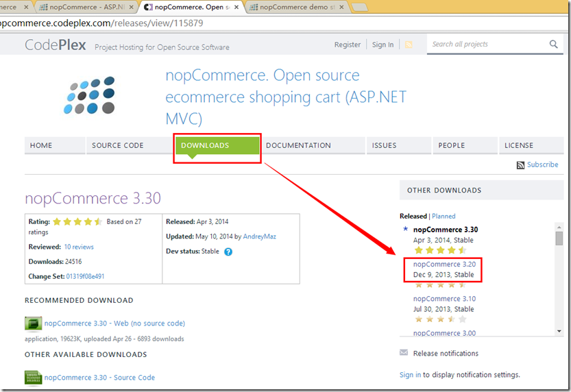571x392 pixels.
Task: Rate using stars under Rating label
Action: tap(77, 222)
